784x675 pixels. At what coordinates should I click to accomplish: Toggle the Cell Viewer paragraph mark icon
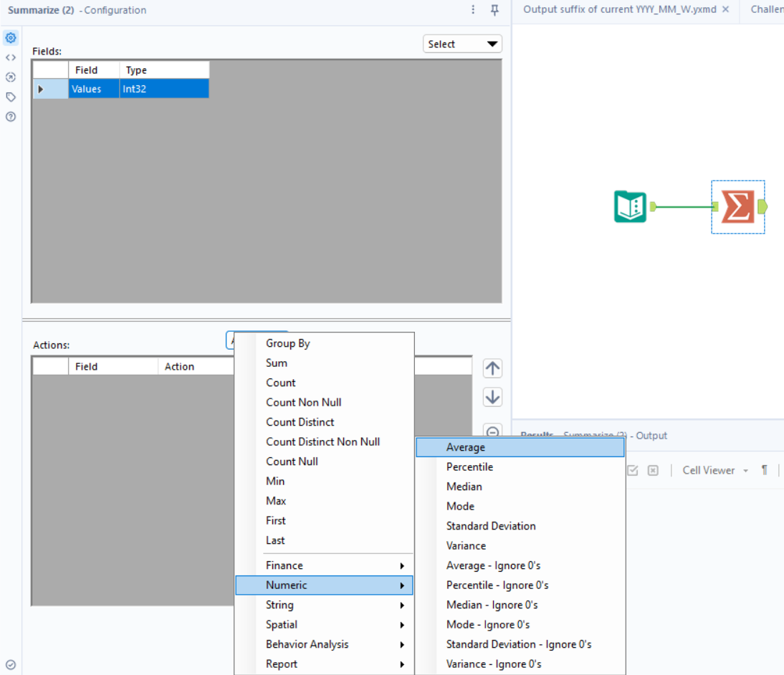coord(763,470)
